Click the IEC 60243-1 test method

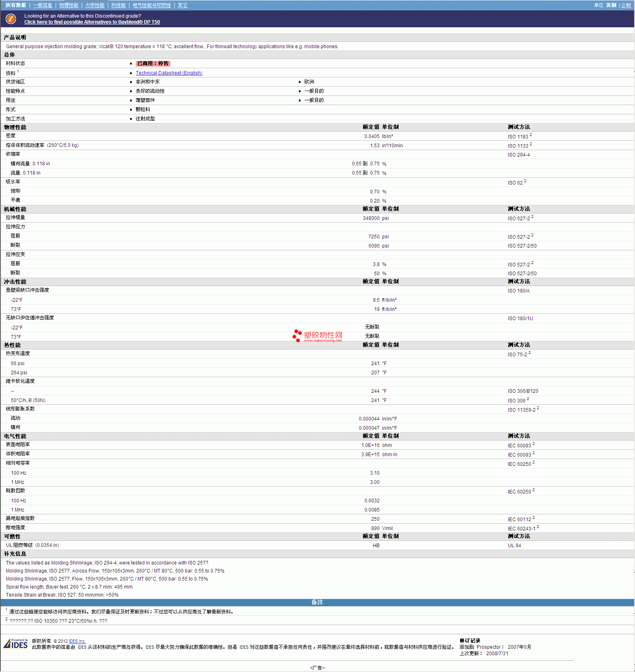tap(523, 528)
